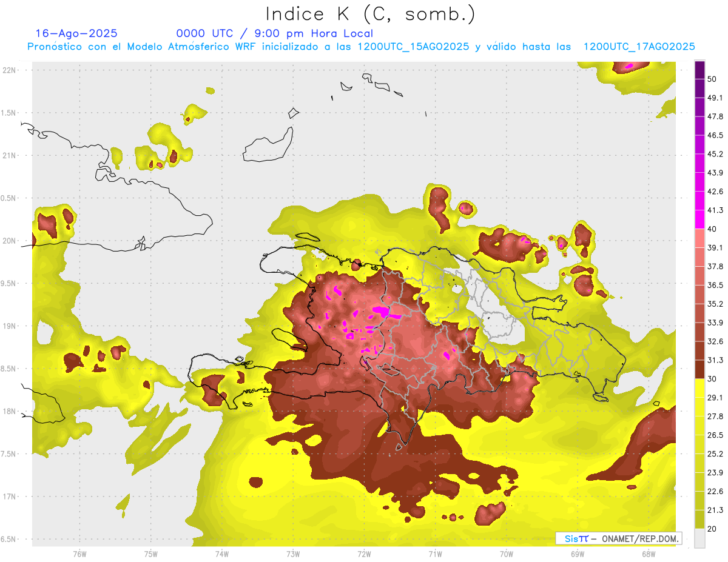This screenshot has width=728, height=562.
Task: Pick the dark brown swatch between 30 and 31.3
Action: pos(699,370)
